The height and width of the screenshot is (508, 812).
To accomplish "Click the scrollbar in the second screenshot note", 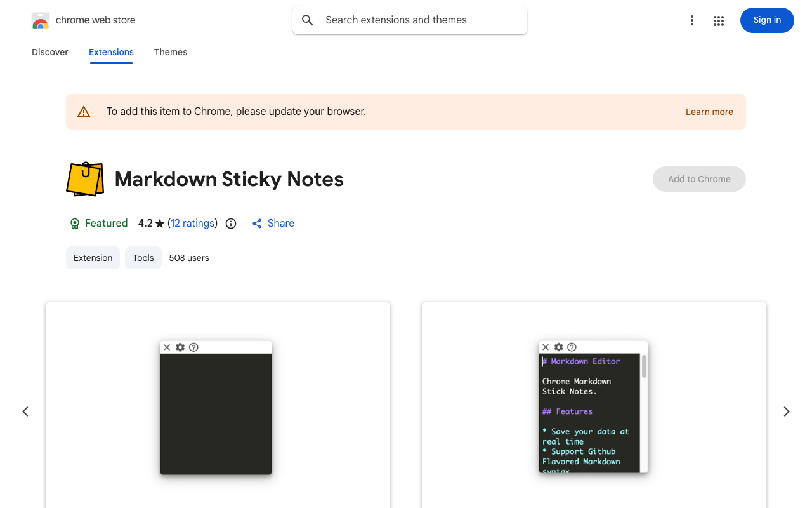I will point(645,367).
